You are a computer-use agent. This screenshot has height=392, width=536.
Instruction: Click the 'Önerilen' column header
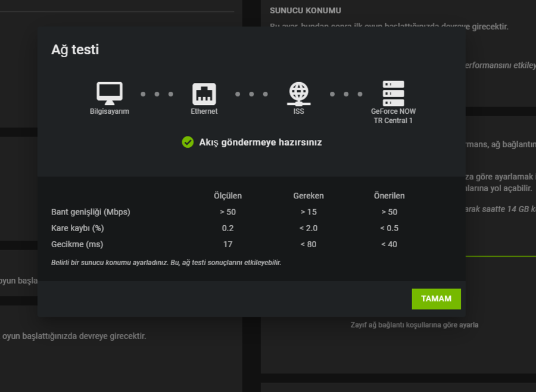pyautogui.click(x=389, y=195)
